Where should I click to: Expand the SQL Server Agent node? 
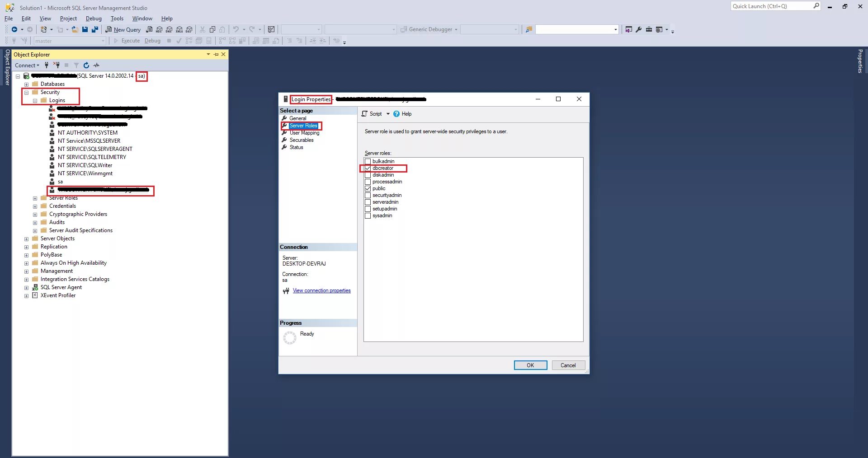(26, 288)
